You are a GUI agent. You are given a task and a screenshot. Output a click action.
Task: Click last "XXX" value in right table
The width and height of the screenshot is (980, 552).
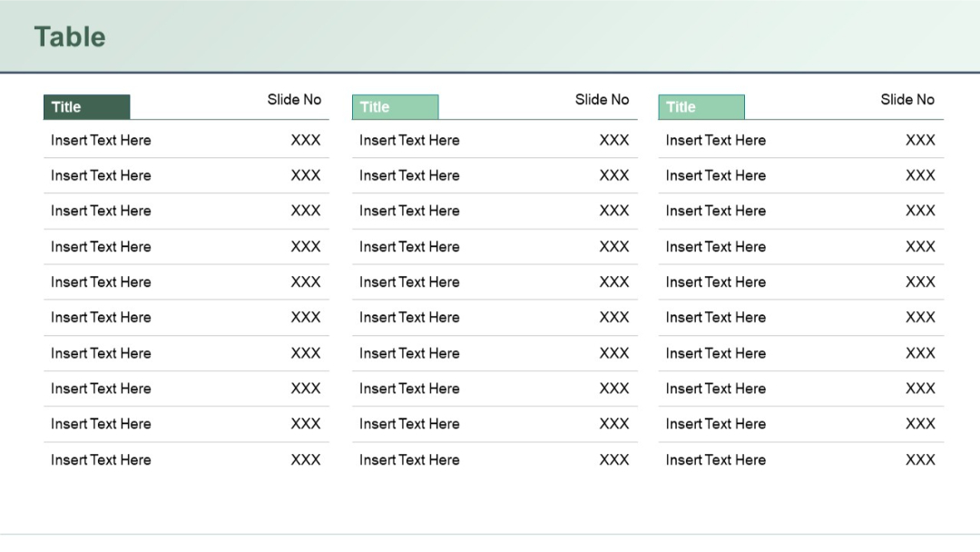921,459
